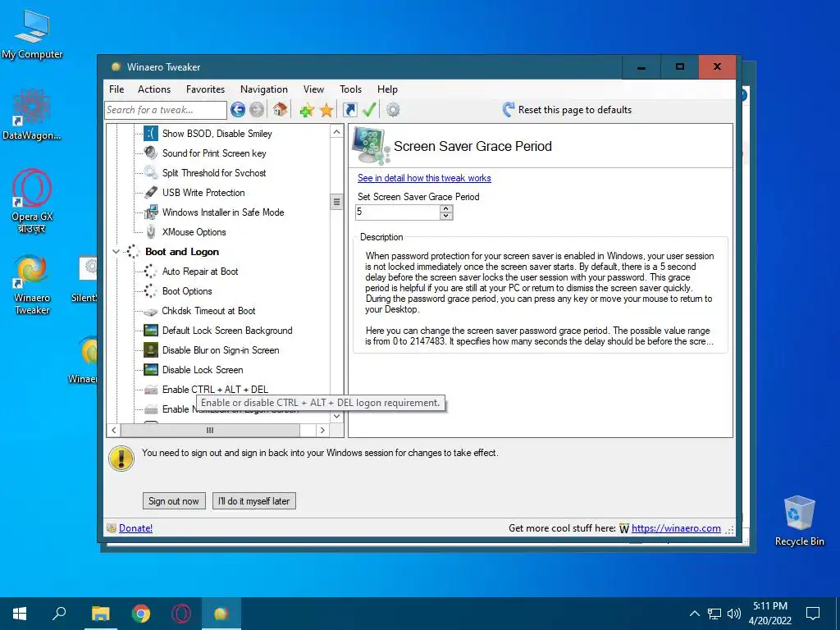Click the Back navigation arrow in toolbar
This screenshot has width=840, height=630.
tap(238, 110)
